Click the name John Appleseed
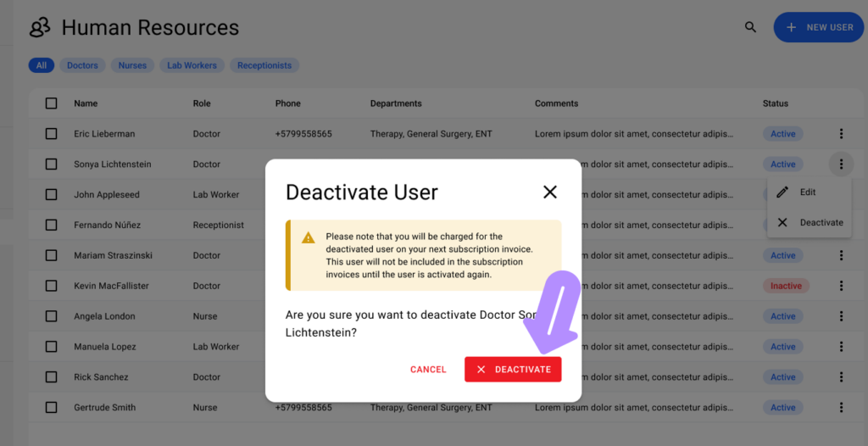 107,195
